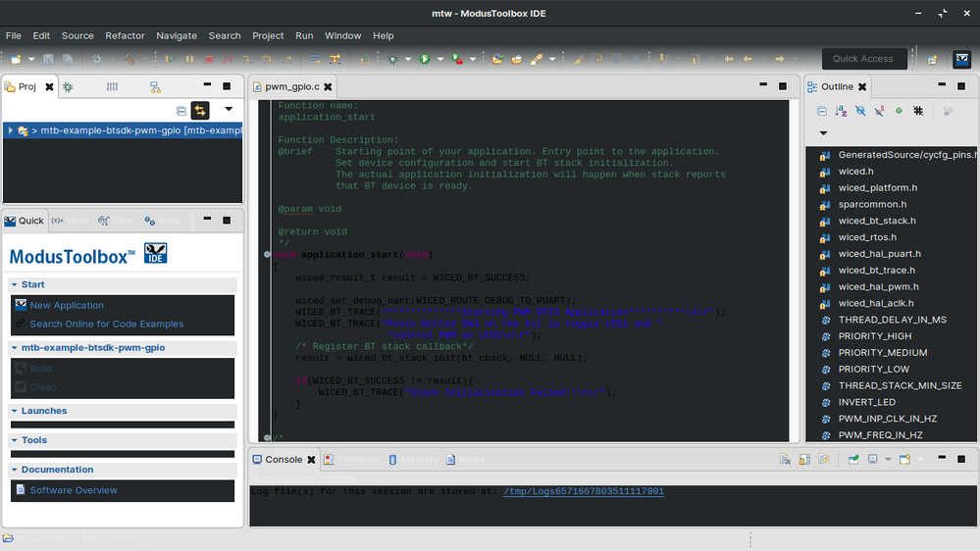Toggle Scroll Lock in Console toolbar
The image size is (980, 551).
click(804, 459)
